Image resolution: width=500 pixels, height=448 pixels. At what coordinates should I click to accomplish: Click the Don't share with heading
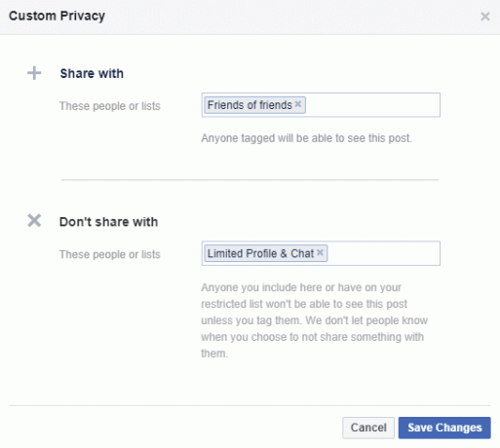click(109, 222)
